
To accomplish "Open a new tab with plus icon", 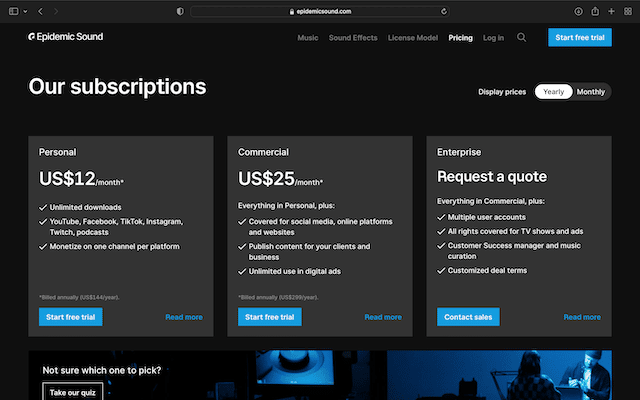I will pyautogui.click(x=611, y=11).
